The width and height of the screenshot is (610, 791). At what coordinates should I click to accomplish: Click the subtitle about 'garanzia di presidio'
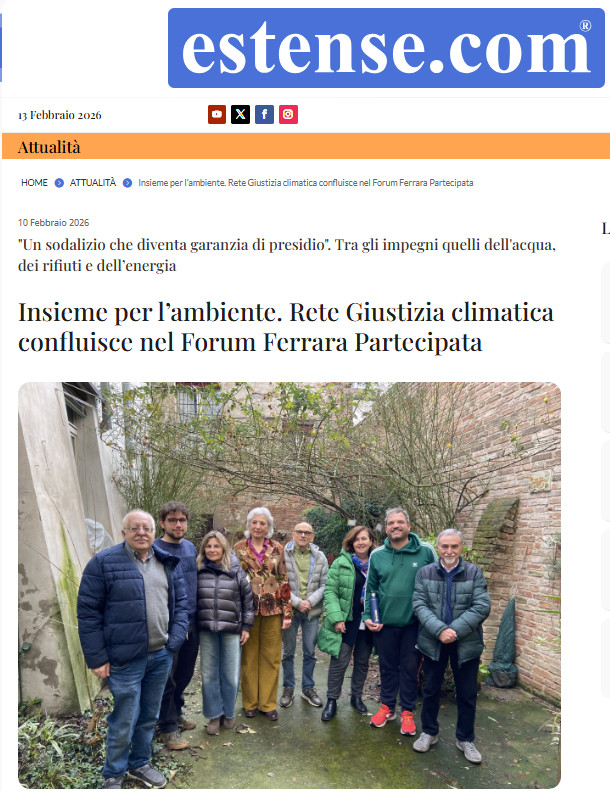[287, 255]
